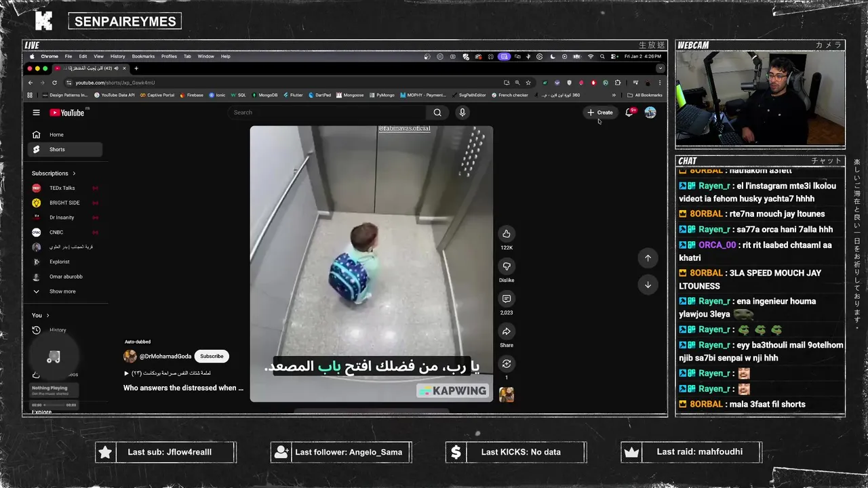868x488 pixels.
Task: Open the Apple menu
Action: tap(33, 56)
